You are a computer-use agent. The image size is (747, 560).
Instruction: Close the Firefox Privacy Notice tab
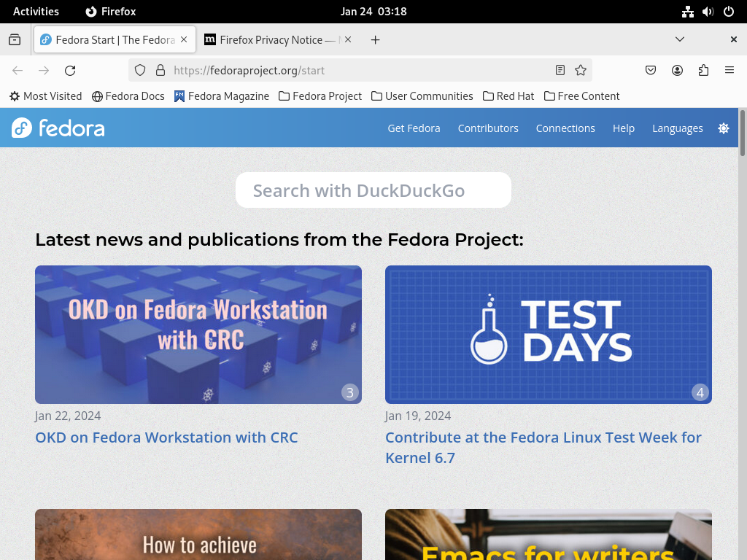(348, 39)
